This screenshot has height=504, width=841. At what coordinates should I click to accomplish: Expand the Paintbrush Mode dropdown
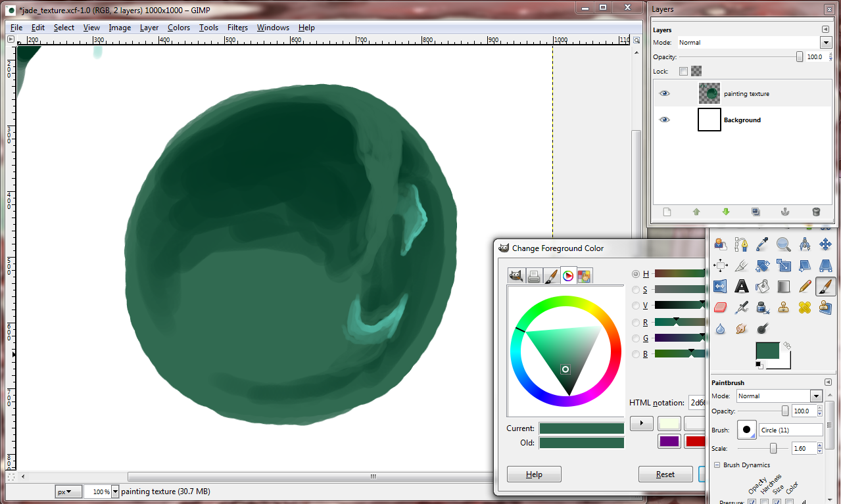point(816,396)
